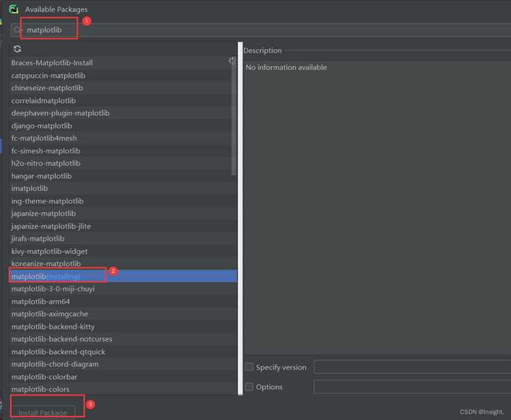Select matplotlib-chord-diagram package
Image resolution: width=511 pixels, height=420 pixels.
tap(123, 364)
